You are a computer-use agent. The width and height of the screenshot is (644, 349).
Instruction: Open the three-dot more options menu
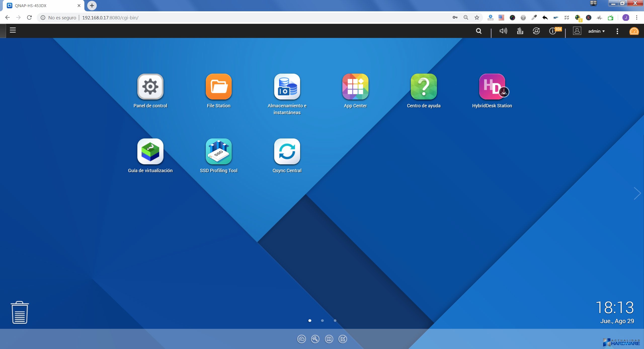click(617, 31)
